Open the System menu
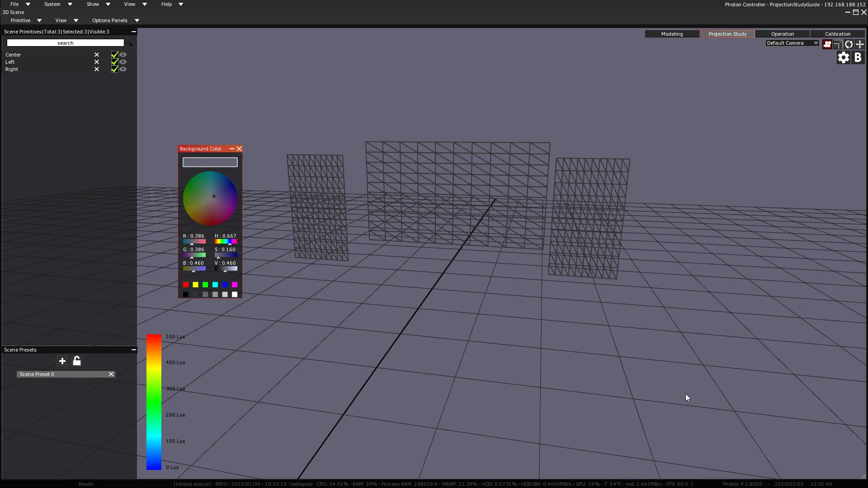Viewport: 868px width, 488px height. tap(58, 4)
